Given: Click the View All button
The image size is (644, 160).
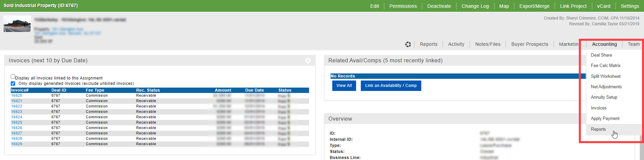Looking at the screenshot, I should 344,86.
